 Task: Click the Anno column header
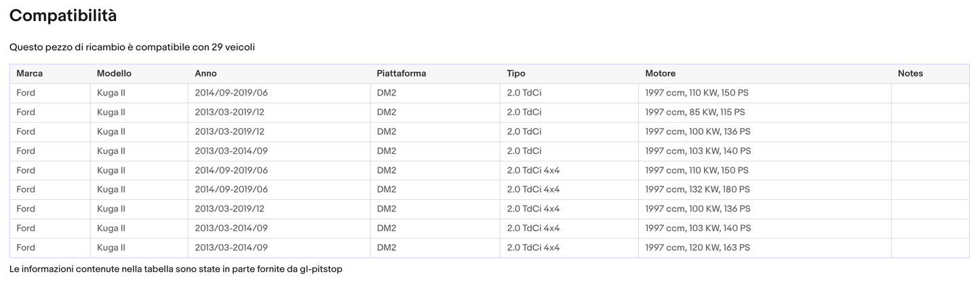pyautogui.click(x=205, y=73)
